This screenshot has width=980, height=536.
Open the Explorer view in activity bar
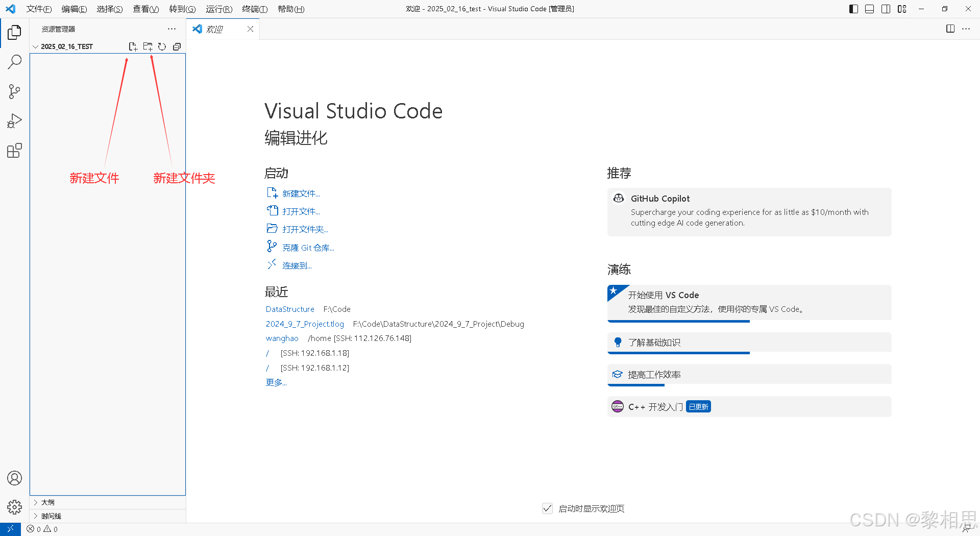point(14,33)
